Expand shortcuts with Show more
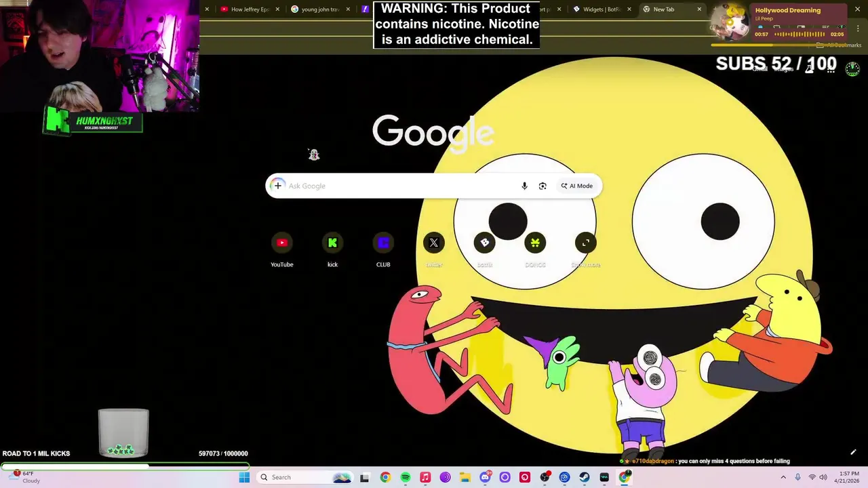The height and width of the screenshot is (488, 868). 586,251
